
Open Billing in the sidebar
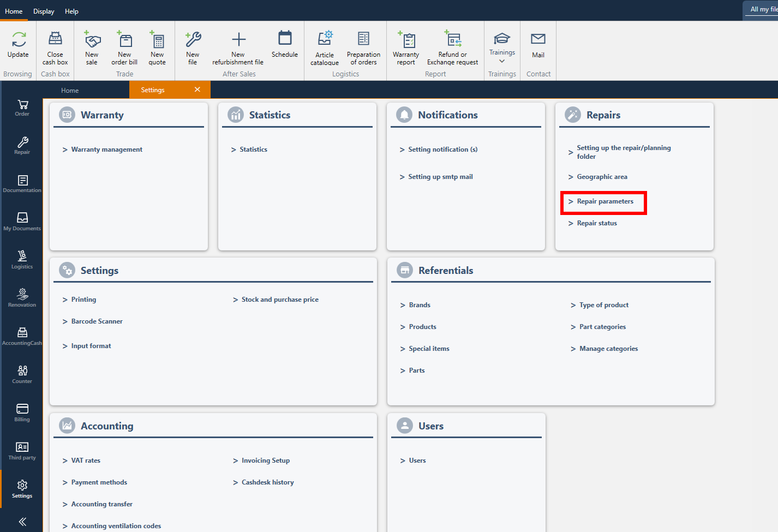[x=22, y=413]
